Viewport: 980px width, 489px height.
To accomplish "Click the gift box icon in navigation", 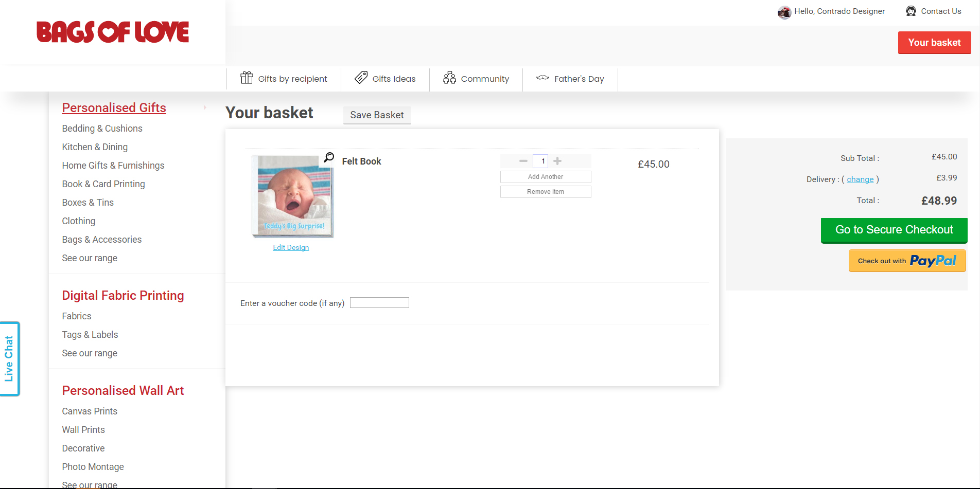I will (x=247, y=78).
